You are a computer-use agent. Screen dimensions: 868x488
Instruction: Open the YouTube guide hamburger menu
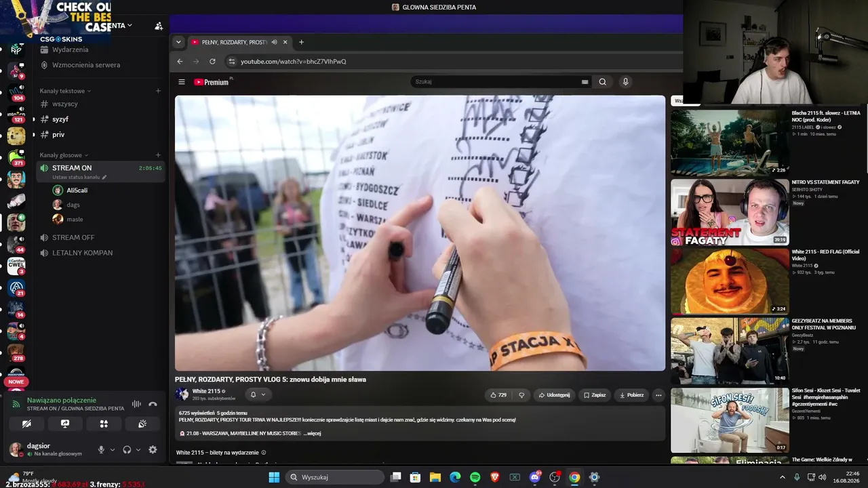point(182,82)
